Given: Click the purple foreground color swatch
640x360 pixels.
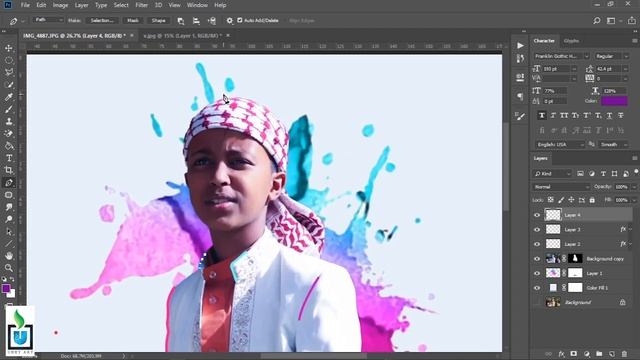Looking at the screenshot, I should coord(6,289).
